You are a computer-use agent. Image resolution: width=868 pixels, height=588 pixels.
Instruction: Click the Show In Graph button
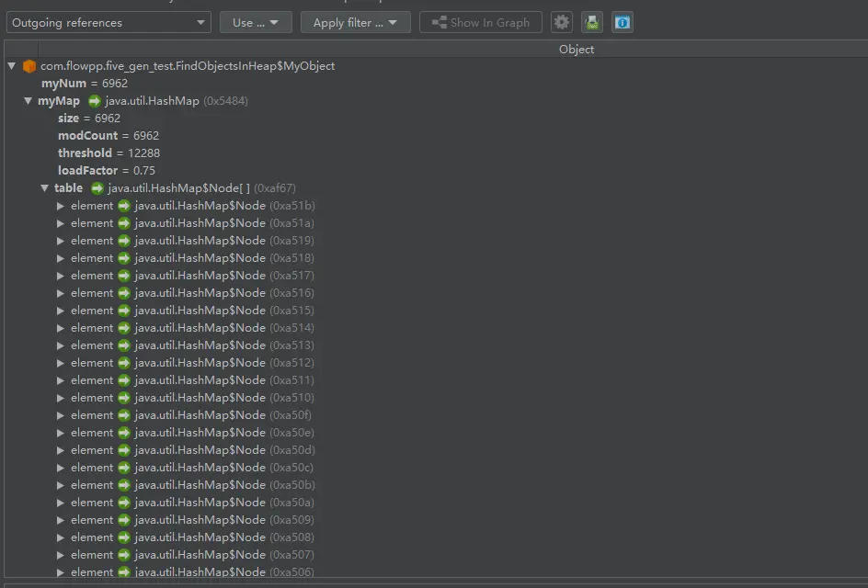tap(481, 23)
